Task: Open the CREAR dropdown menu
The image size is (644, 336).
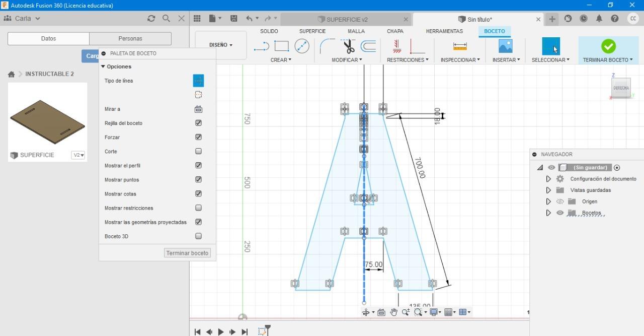Action: pyautogui.click(x=281, y=60)
